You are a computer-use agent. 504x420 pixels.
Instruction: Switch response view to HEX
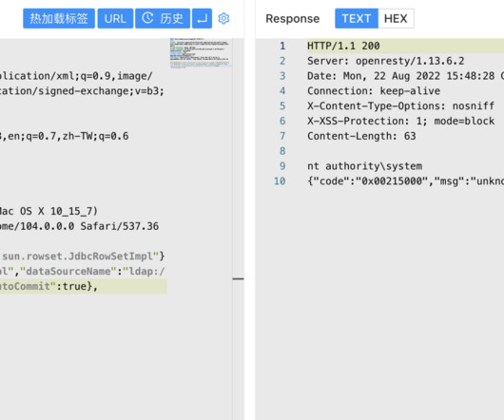coord(396,19)
